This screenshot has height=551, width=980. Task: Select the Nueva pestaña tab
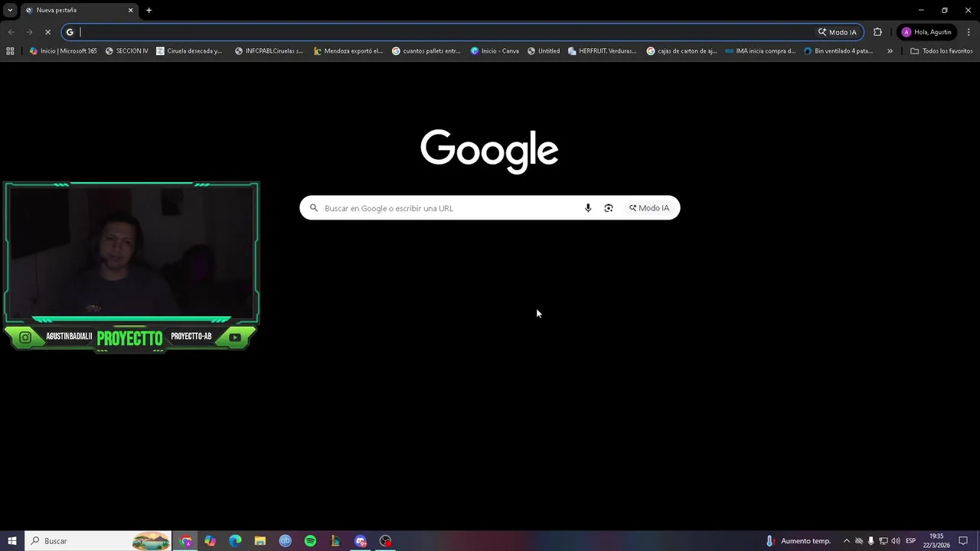79,11
